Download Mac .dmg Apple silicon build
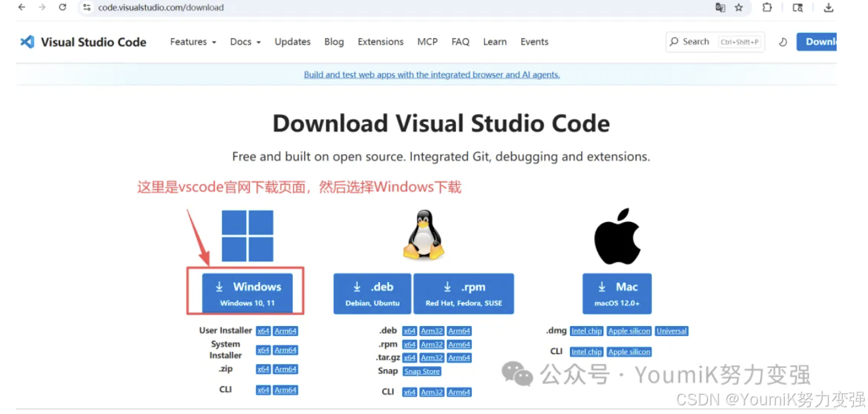 [629, 331]
